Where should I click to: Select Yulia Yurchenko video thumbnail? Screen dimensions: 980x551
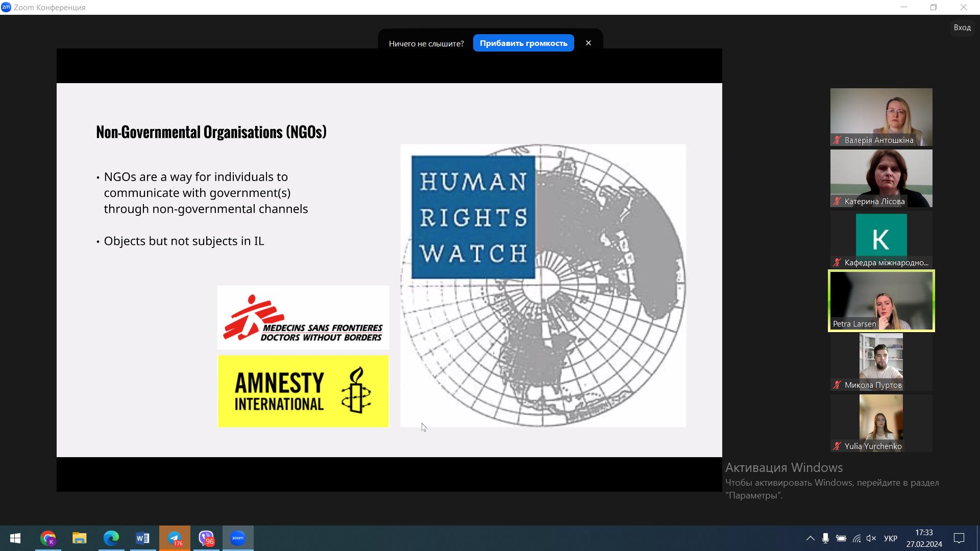(881, 423)
